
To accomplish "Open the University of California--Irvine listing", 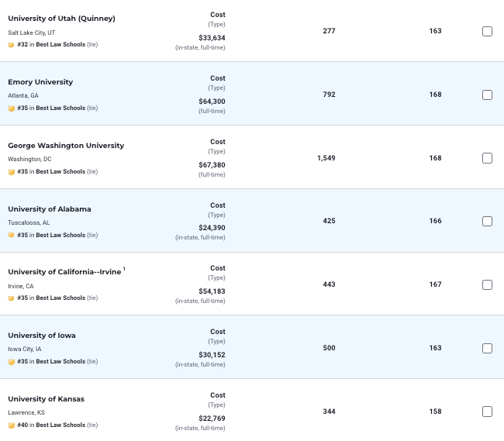I will pos(64,272).
